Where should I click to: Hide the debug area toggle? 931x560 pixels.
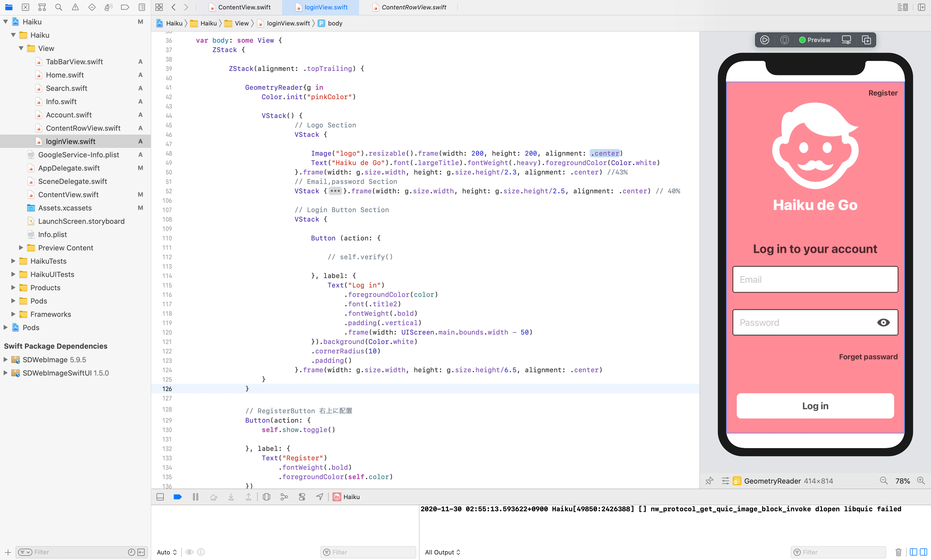(x=160, y=497)
